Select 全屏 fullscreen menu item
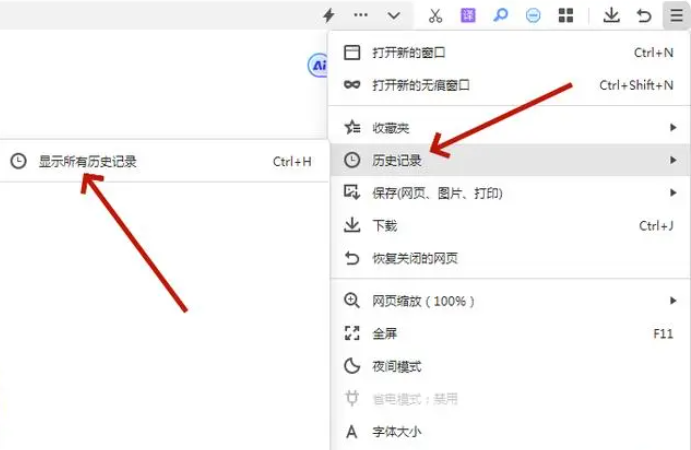Image resolution: width=691 pixels, height=450 pixels. 509,334
